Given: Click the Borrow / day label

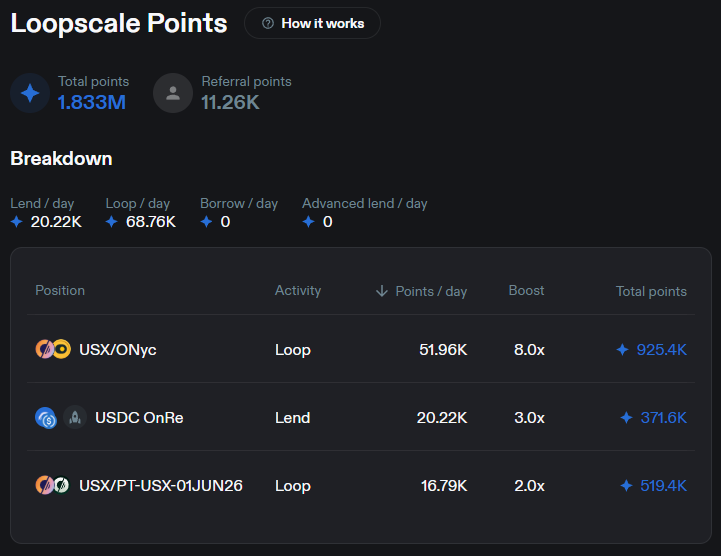Looking at the screenshot, I should tap(239, 203).
